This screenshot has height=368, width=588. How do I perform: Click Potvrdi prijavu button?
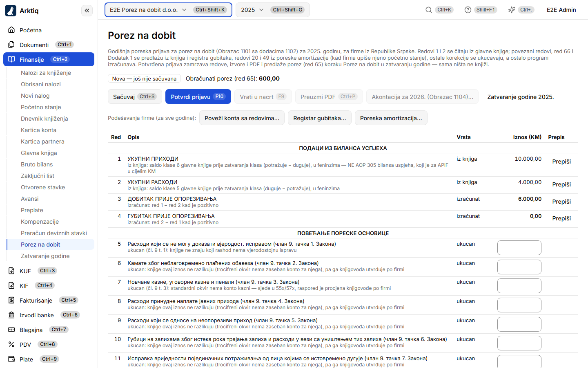[198, 97]
